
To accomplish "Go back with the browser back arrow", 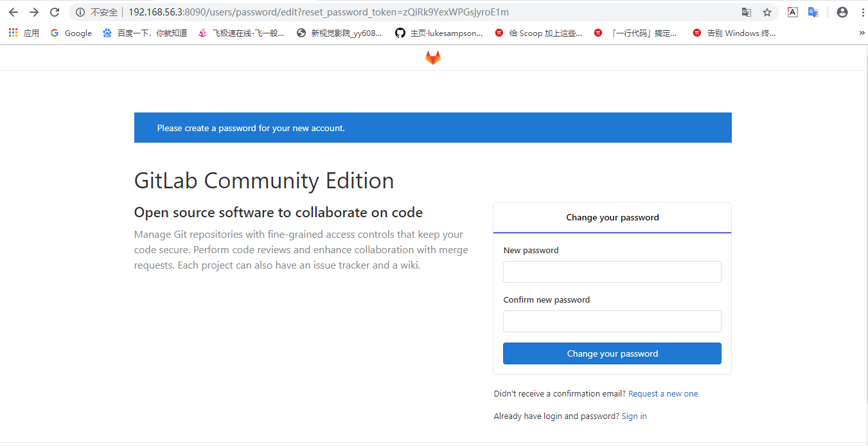I will [x=13, y=12].
